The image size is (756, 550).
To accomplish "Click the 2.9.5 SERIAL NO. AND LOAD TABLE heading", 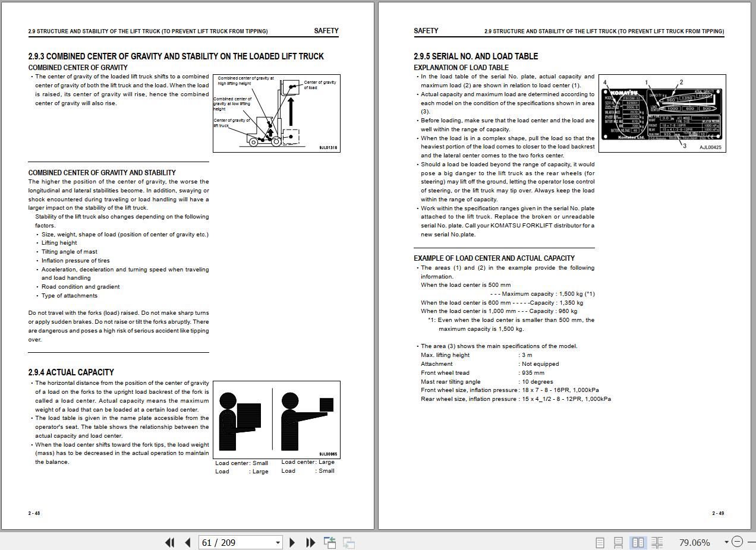I will (475, 56).
